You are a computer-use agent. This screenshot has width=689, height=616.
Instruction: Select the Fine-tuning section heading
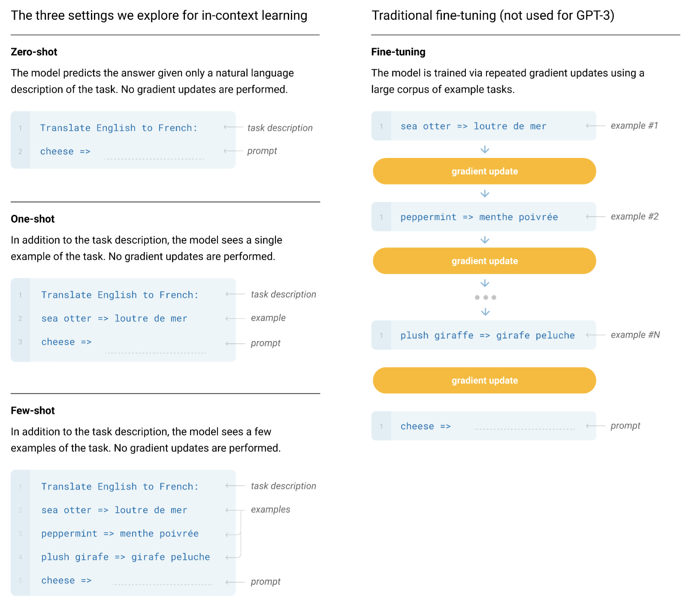tap(398, 52)
